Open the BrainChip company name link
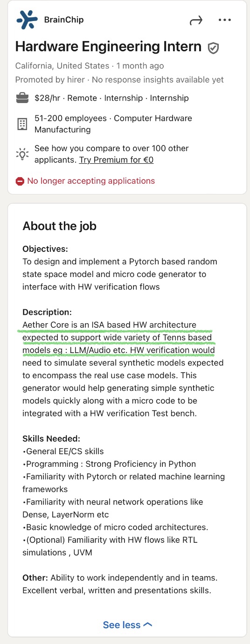Image resolution: width=250 pixels, height=644 pixels. (x=64, y=20)
